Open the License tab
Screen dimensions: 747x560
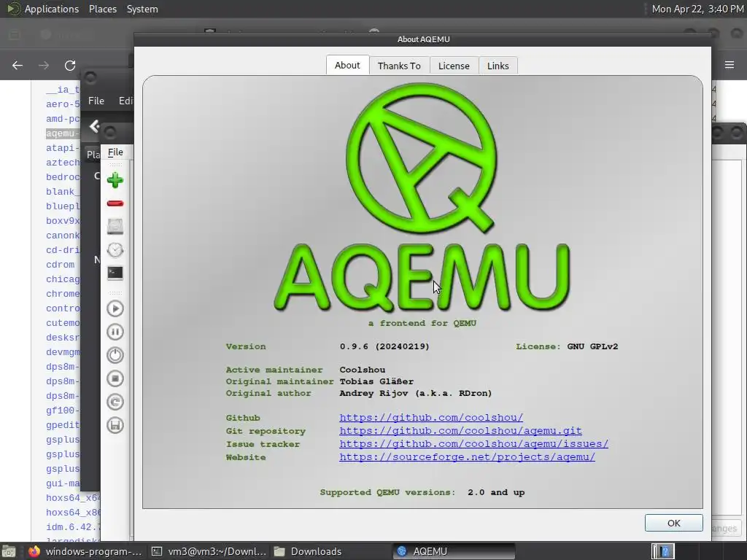point(454,66)
